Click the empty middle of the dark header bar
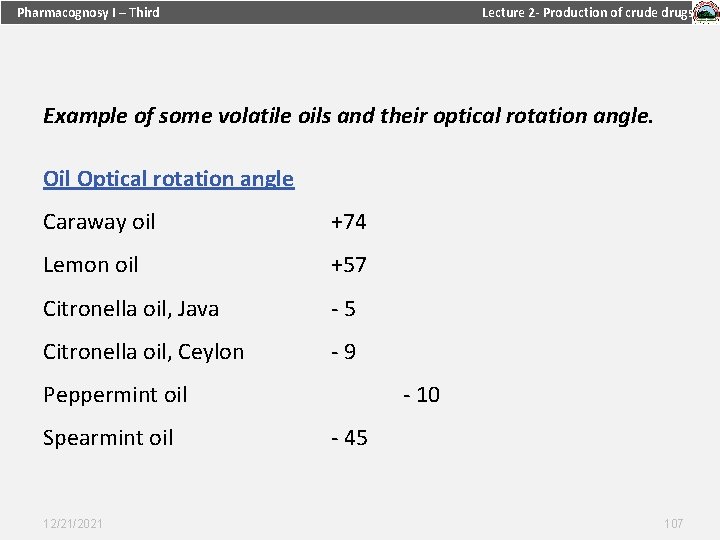Viewport: 720px width, 540px height. coord(320,13)
